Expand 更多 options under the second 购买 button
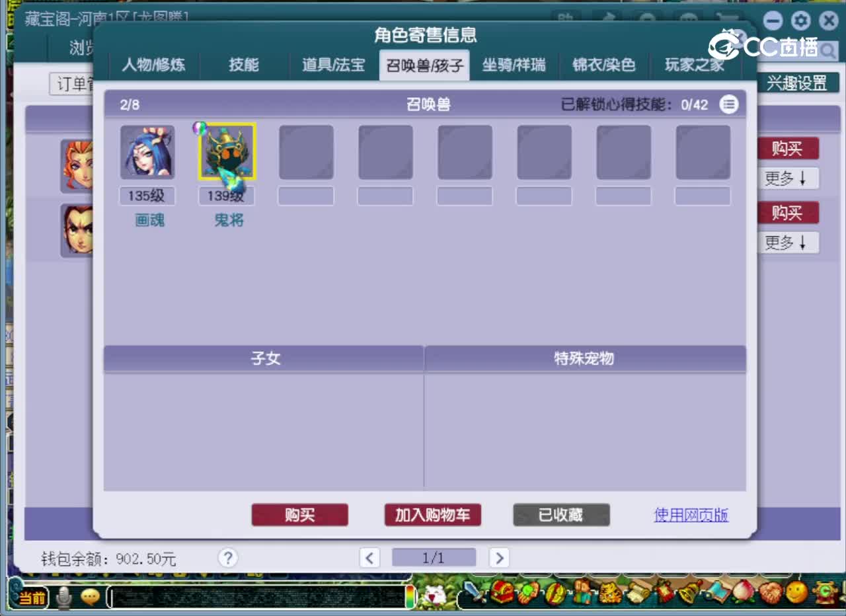 (x=788, y=243)
